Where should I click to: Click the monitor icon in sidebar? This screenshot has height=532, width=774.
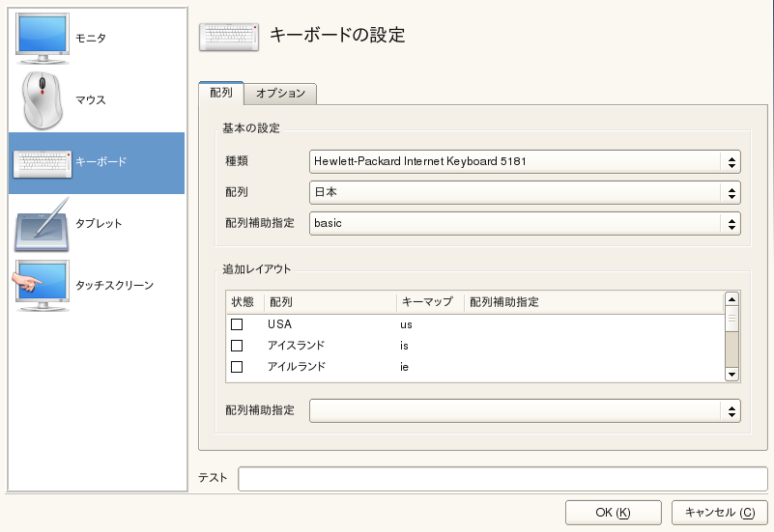42,37
